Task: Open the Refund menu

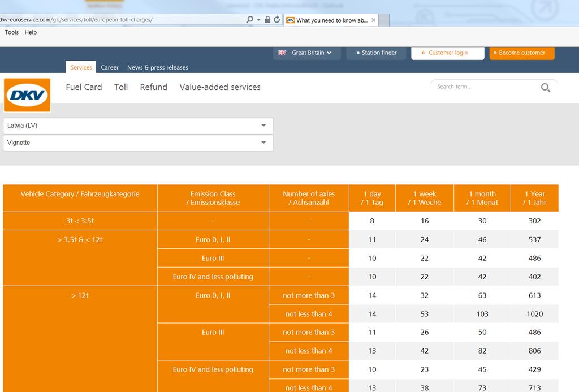Action: tap(154, 87)
